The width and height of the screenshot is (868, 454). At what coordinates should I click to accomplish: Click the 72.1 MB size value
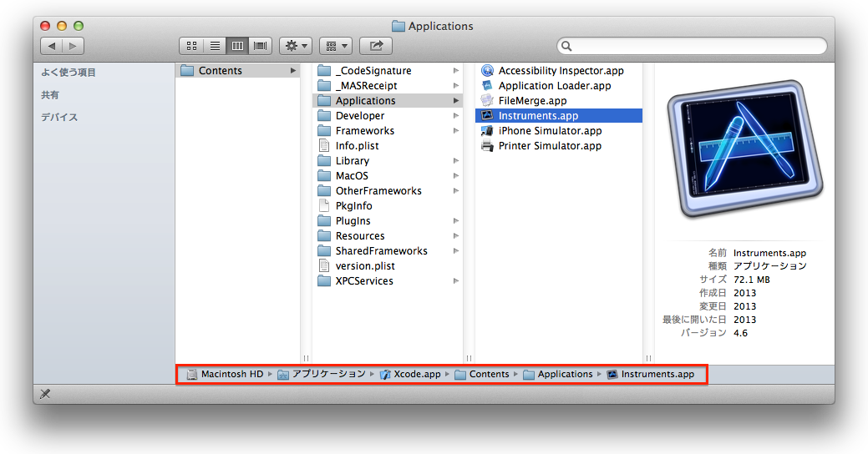point(752,280)
